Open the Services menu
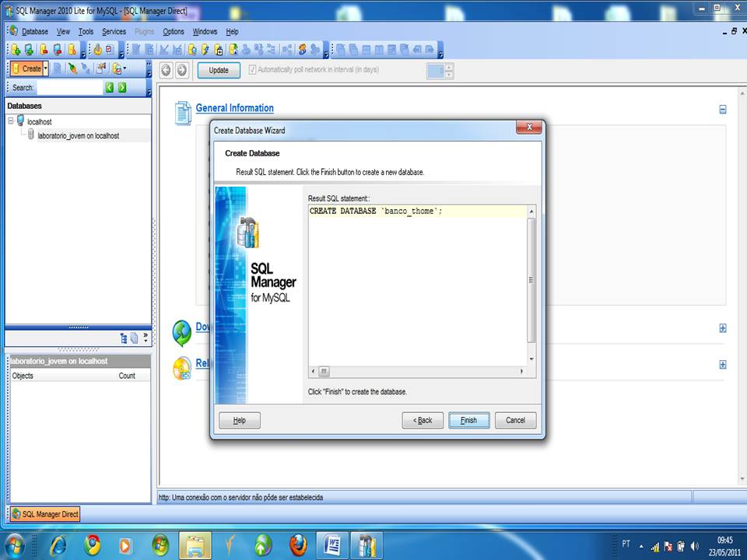 coord(114,31)
